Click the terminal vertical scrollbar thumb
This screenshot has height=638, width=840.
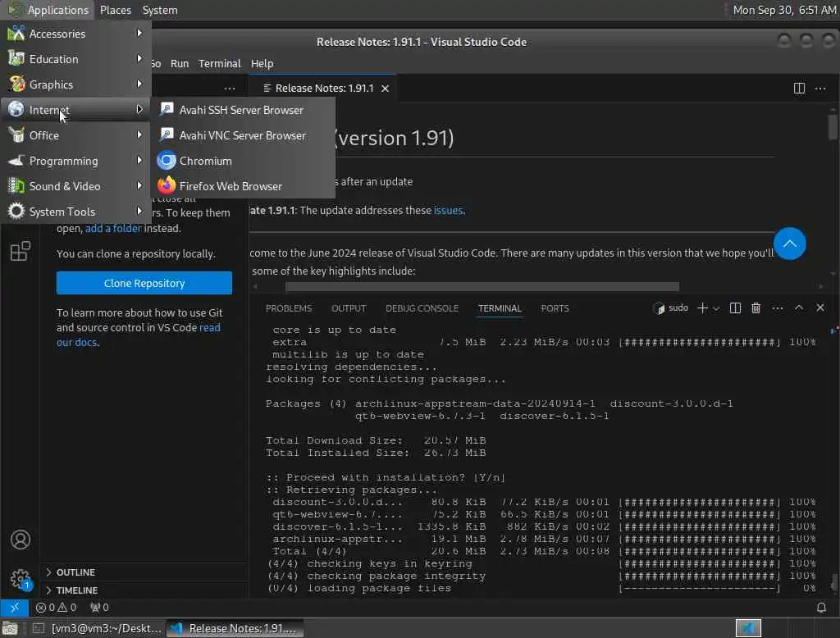pos(833,581)
